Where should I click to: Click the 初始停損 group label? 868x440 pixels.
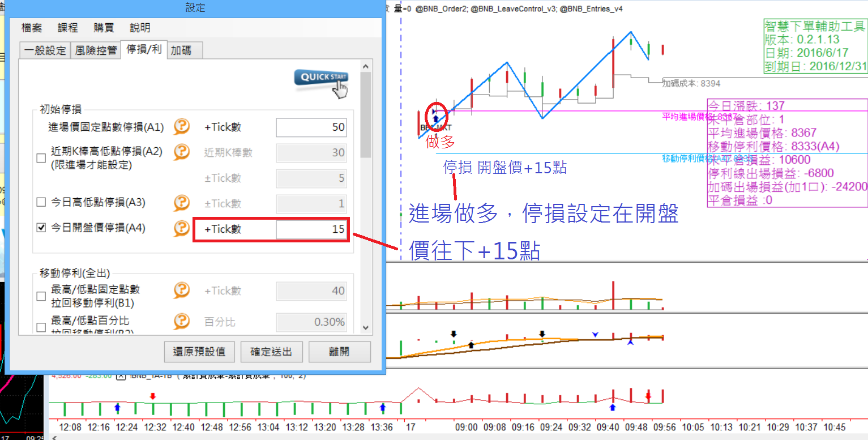[x=61, y=110]
